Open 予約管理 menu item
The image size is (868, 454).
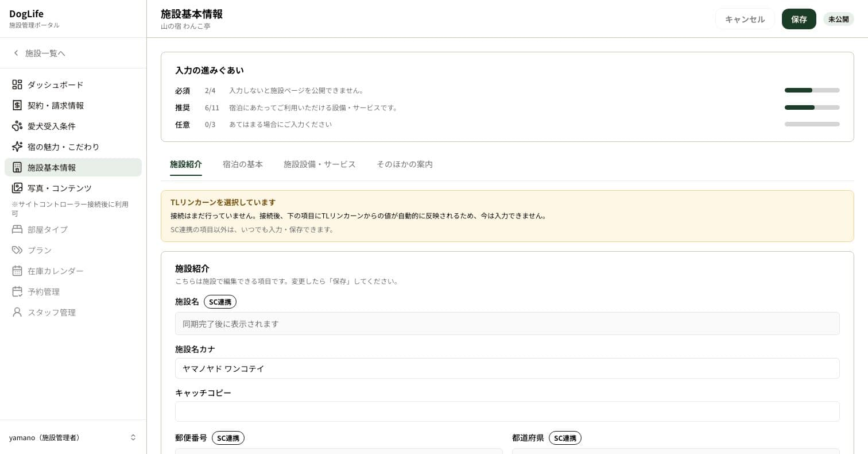point(73,291)
